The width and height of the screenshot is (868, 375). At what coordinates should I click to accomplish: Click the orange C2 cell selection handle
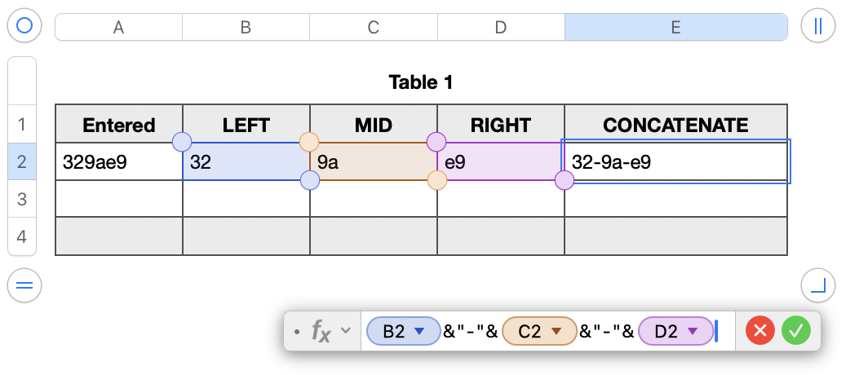(x=309, y=142)
